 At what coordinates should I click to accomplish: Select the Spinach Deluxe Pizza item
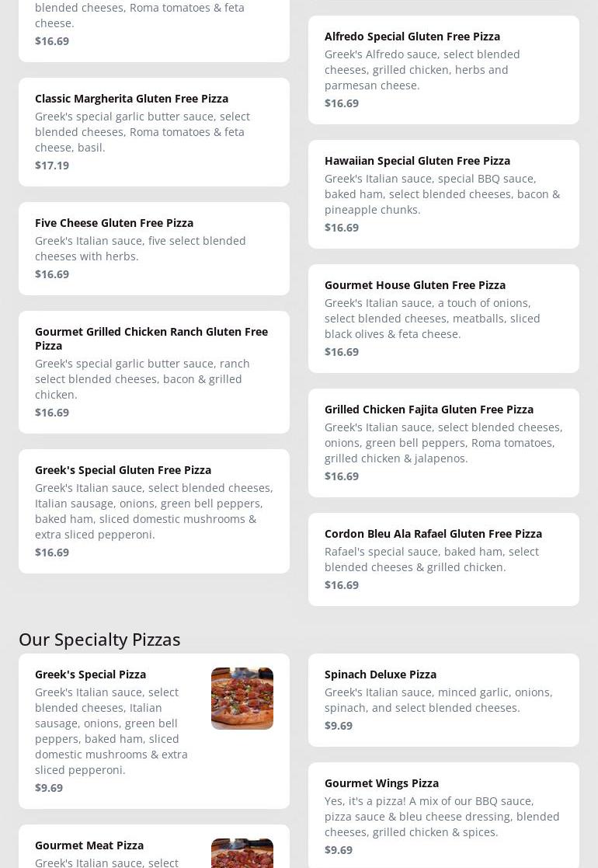381,675
